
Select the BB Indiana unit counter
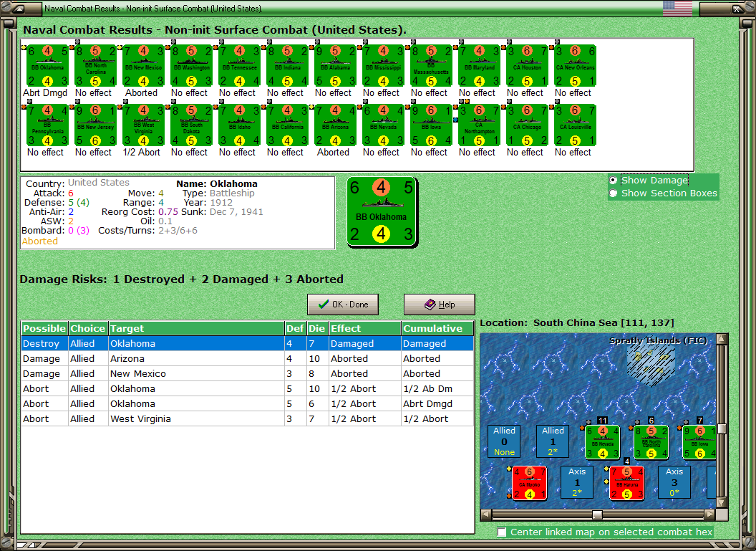pyautogui.click(x=287, y=66)
